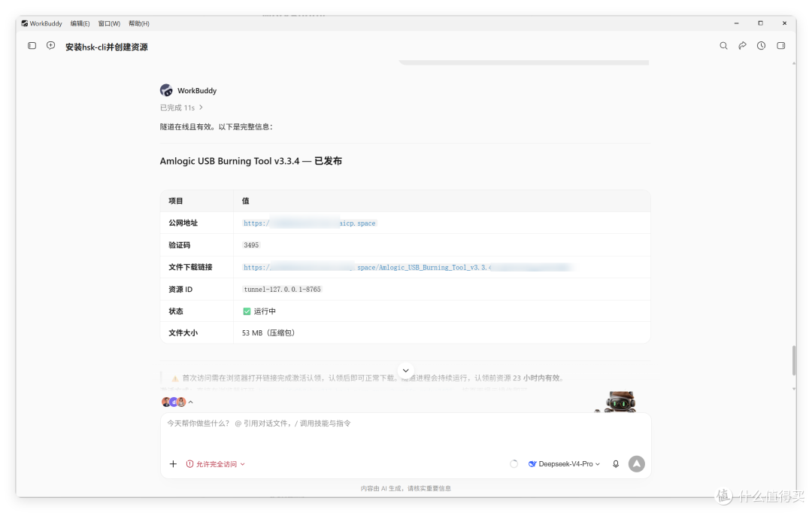Image resolution: width=812 pixels, height=513 pixels.
Task: Open the 编辑(E) menu
Action: [x=80, y=23]
